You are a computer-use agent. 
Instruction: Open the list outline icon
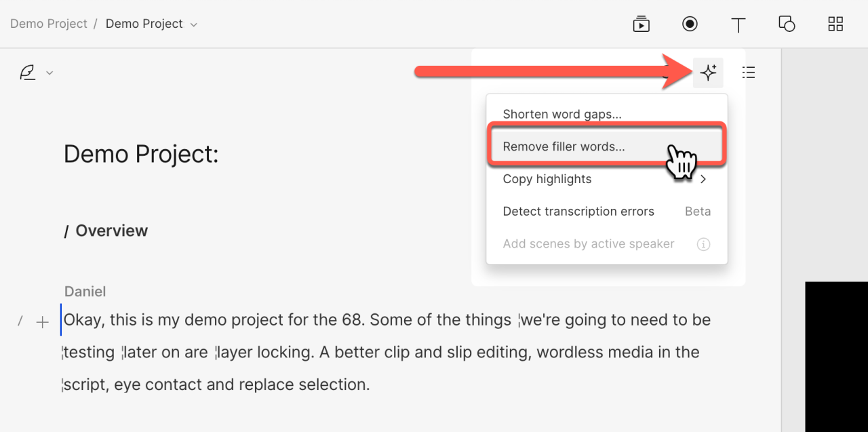pos(749,73)
